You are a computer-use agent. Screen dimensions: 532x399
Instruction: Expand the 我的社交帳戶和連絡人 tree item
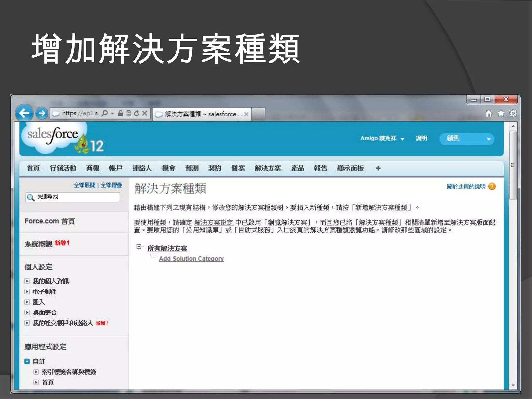point(27,323)
